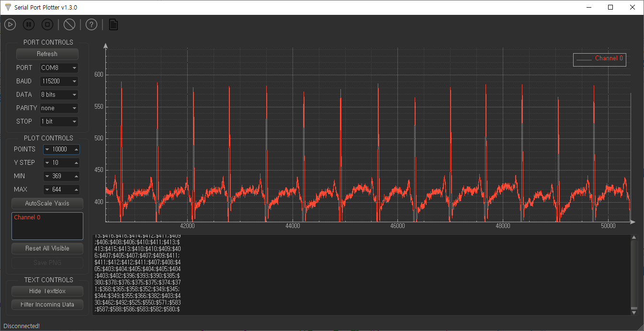Click the document icon in the toolbar

tap(113, 24)
